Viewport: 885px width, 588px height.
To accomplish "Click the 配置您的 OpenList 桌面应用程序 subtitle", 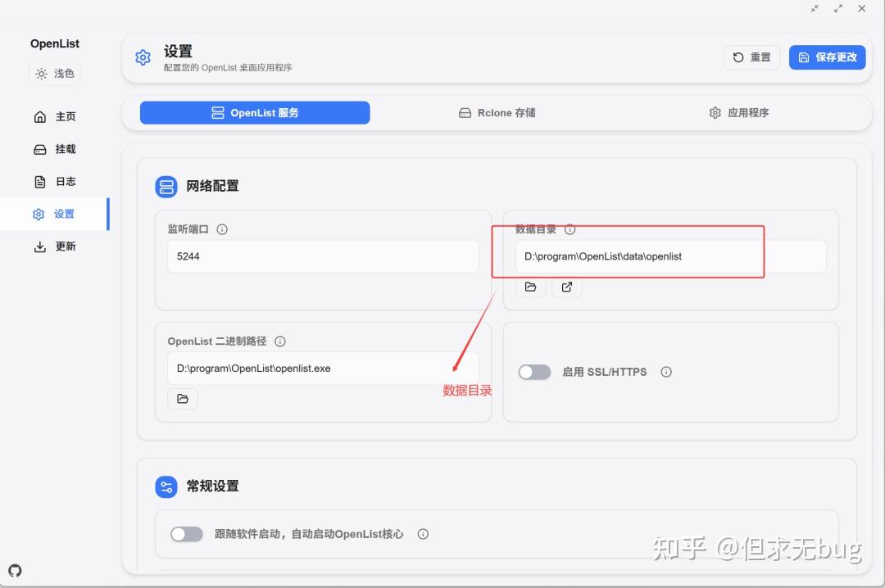I will [x=228, y=68].
